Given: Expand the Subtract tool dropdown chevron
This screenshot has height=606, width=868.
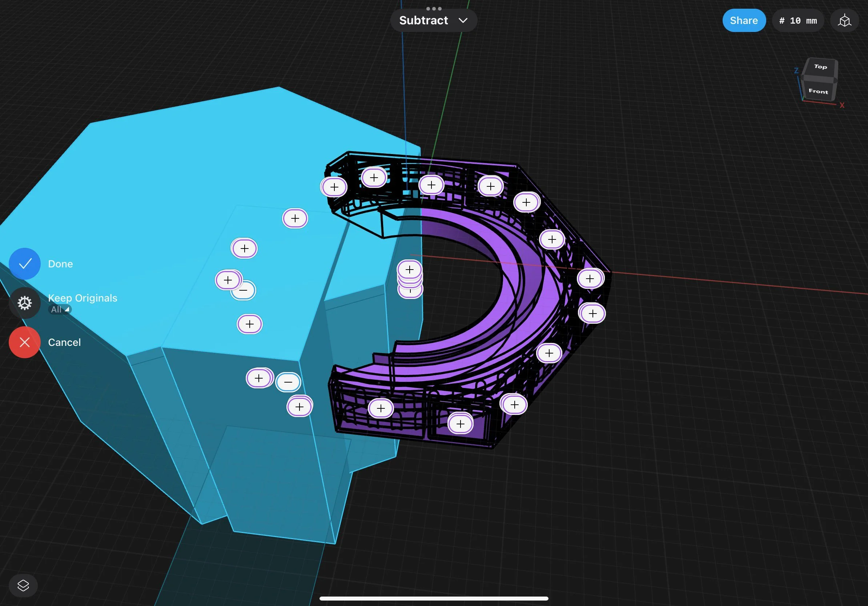Looking at the screenshot, I should 463,20.
